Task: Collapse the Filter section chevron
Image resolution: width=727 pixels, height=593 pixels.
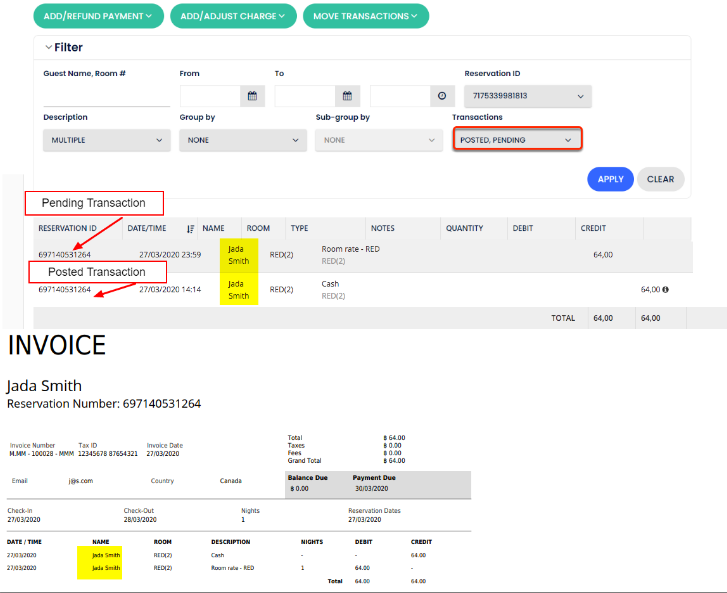Action: pos(47,47)
